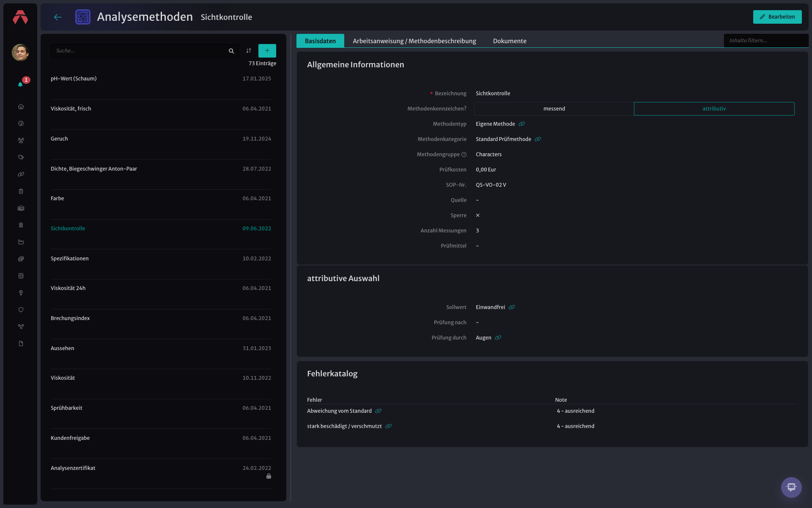Click the Methodengruppe help question icon

coord(464,155)
